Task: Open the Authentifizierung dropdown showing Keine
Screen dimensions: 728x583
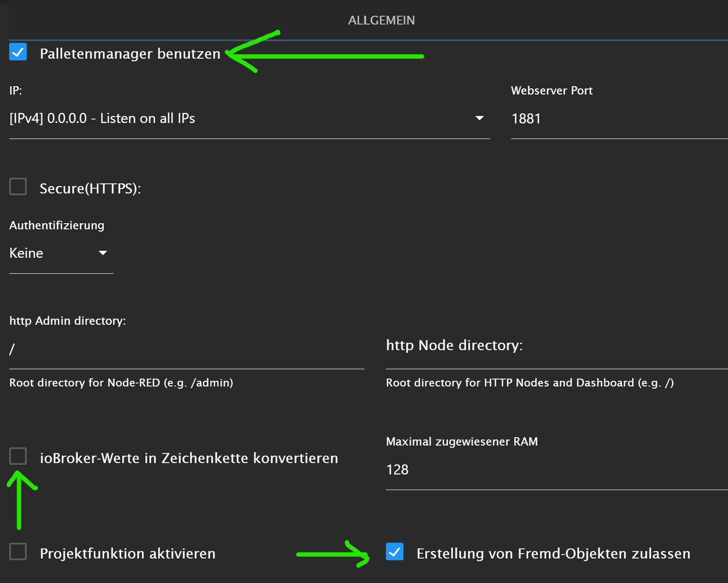Action: click(53, 253)
